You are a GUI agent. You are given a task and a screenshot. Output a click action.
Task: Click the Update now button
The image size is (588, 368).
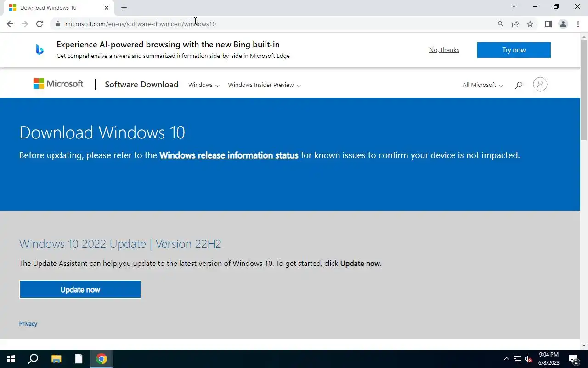click(x=80, y=289)
